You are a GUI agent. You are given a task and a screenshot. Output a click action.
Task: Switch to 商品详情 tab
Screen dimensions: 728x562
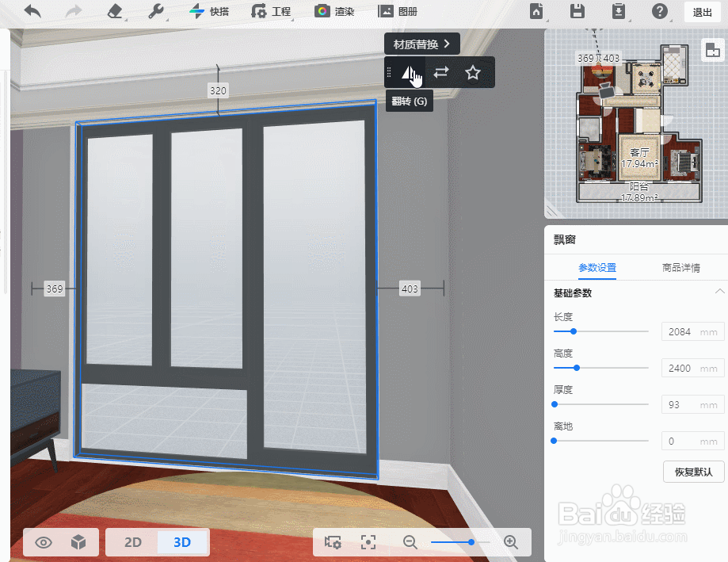[680, 268]
